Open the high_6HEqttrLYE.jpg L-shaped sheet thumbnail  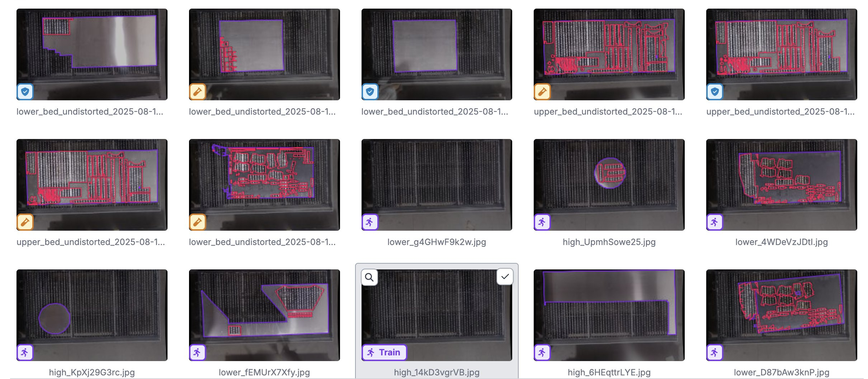pos(609,315)
